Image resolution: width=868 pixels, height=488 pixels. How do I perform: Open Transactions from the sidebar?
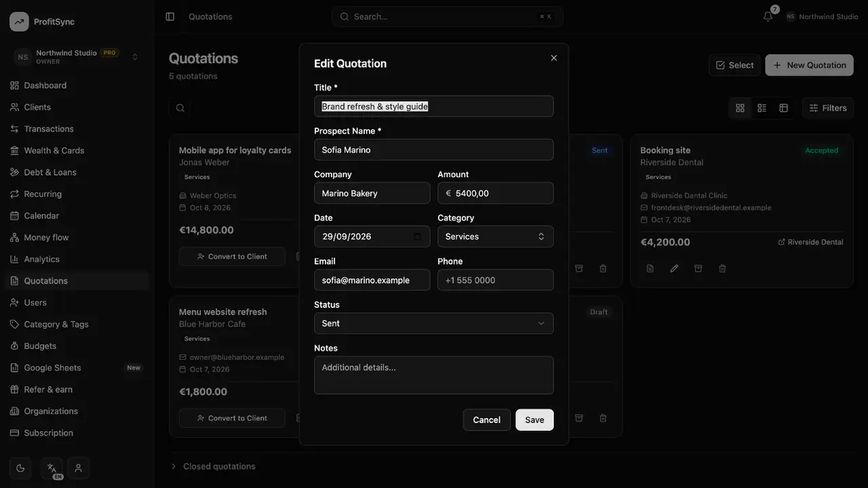click(77, 129)
